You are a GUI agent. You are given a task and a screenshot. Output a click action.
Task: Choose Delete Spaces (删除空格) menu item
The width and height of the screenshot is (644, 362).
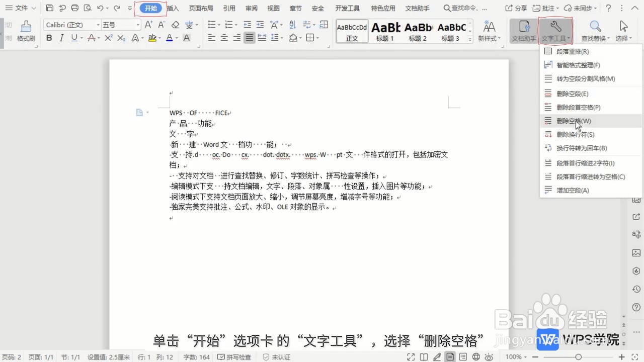click(591, 121)
